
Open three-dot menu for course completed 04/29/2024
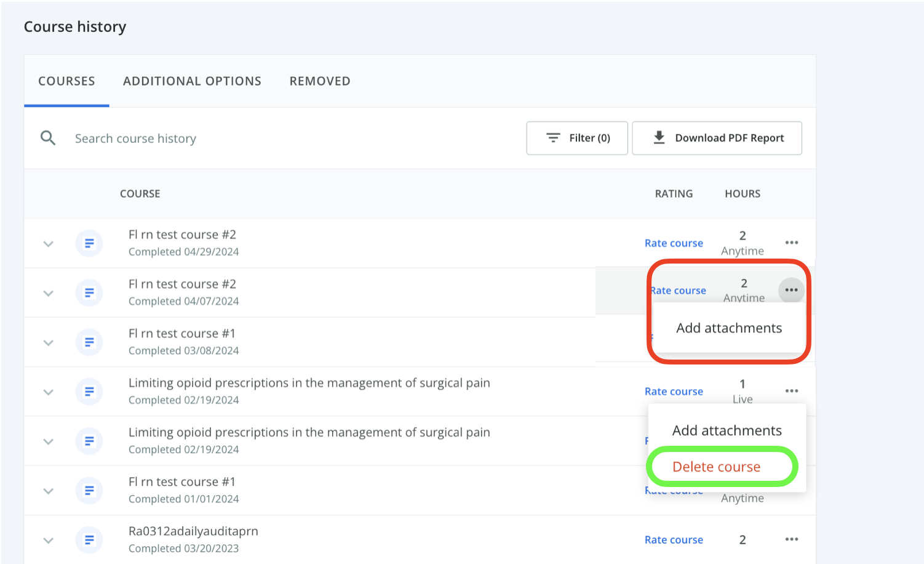click(791, 243)
